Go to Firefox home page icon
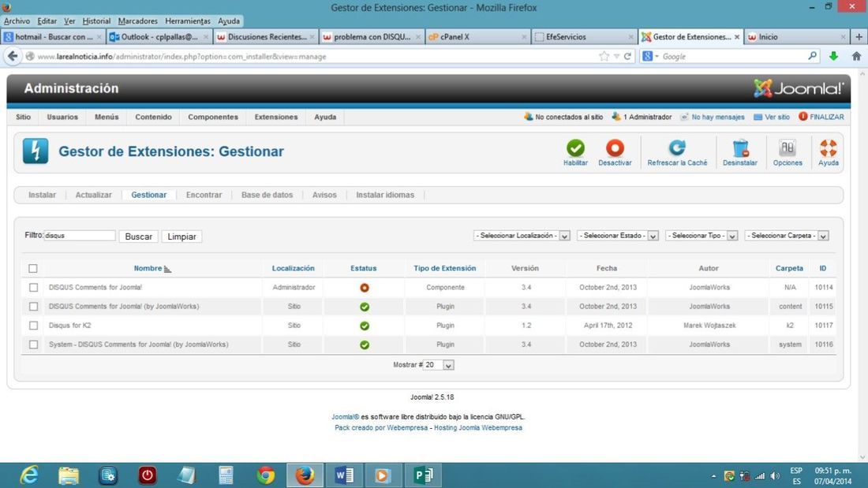This screenshot has width=868, height=488. (856, 57)
